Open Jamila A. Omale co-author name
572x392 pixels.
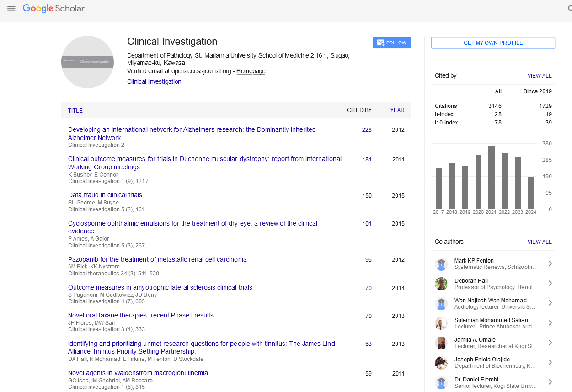(475, 340)
